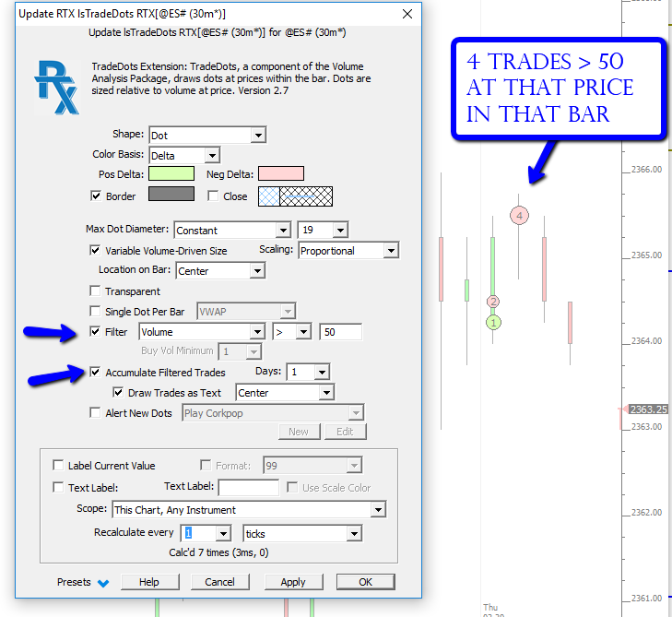This screenshot has height=617, width=672.
Task: Click the RTX logo icon
Action: [x=56, y=88]
